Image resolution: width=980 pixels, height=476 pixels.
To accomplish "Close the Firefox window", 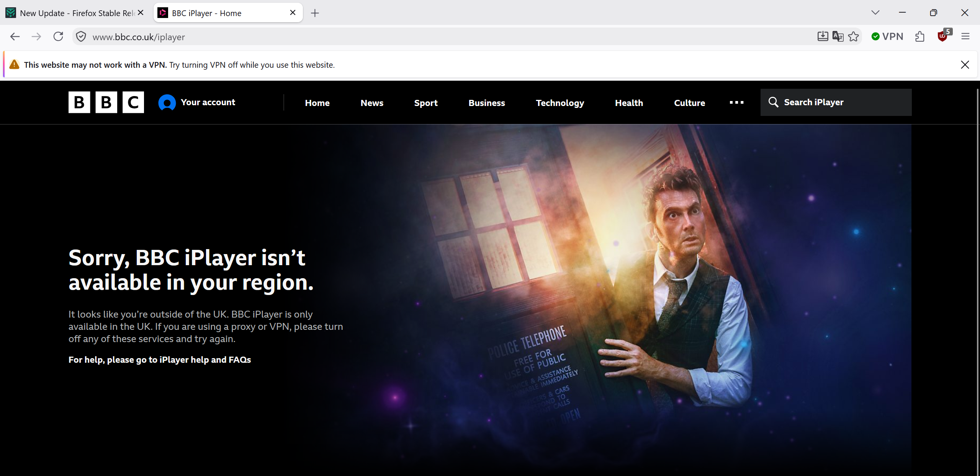I will click(965, 13).
